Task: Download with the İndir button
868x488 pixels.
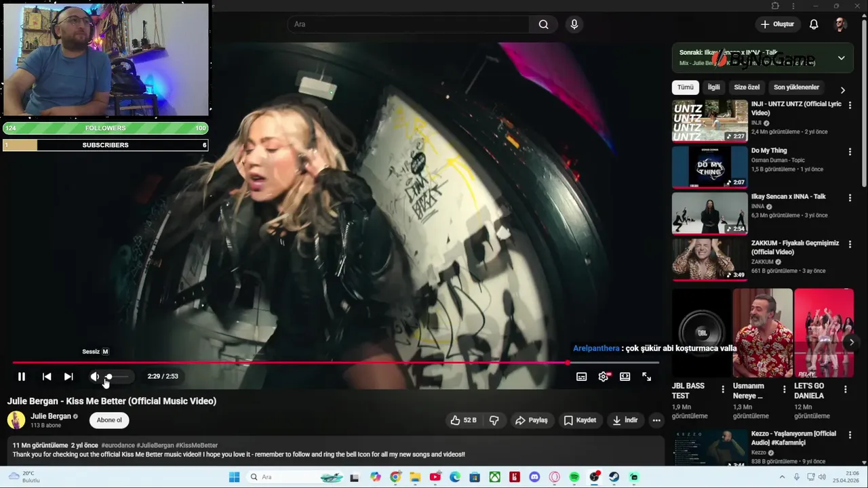Action: pyautogui.click(x=625, y=420)
